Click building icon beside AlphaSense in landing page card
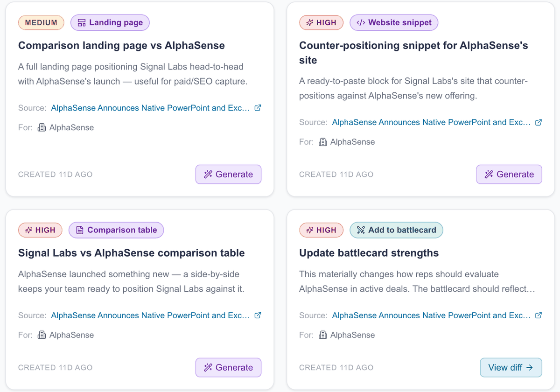560x392 pixels. coord(42,127)
